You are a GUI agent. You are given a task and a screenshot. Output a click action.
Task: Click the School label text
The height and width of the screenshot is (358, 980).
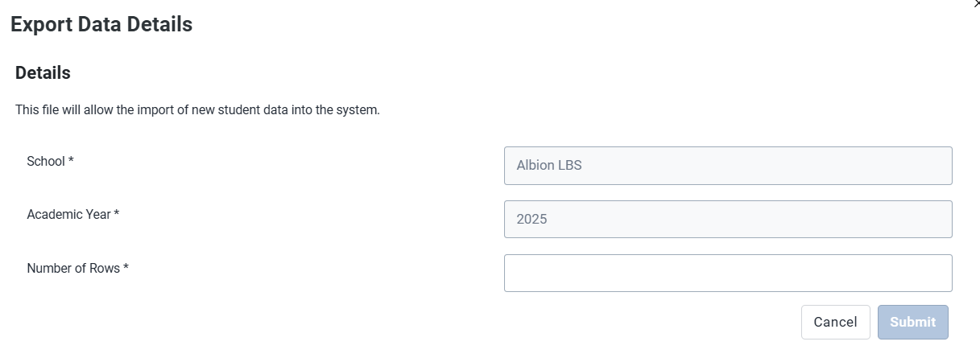click(46, 161)
